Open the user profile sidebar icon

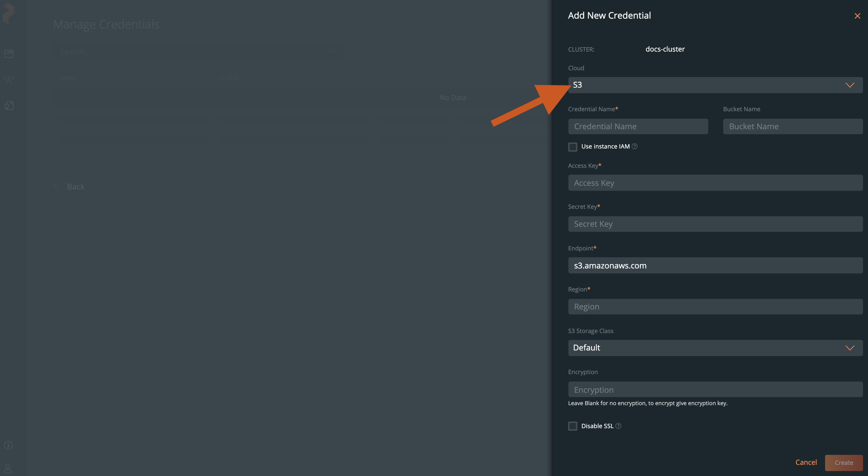coord(8,469)
